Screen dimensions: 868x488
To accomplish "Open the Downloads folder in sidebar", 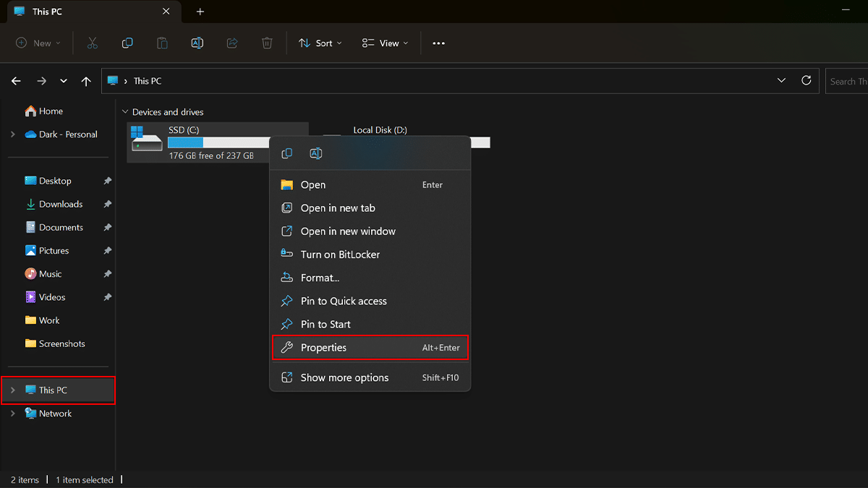I will point(61,205).
